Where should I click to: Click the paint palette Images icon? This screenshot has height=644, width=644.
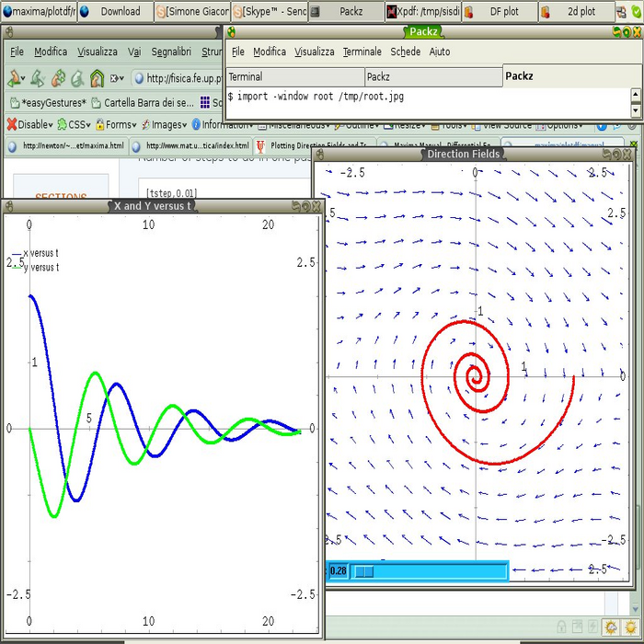pyautogui.click(x=145, y=124)
